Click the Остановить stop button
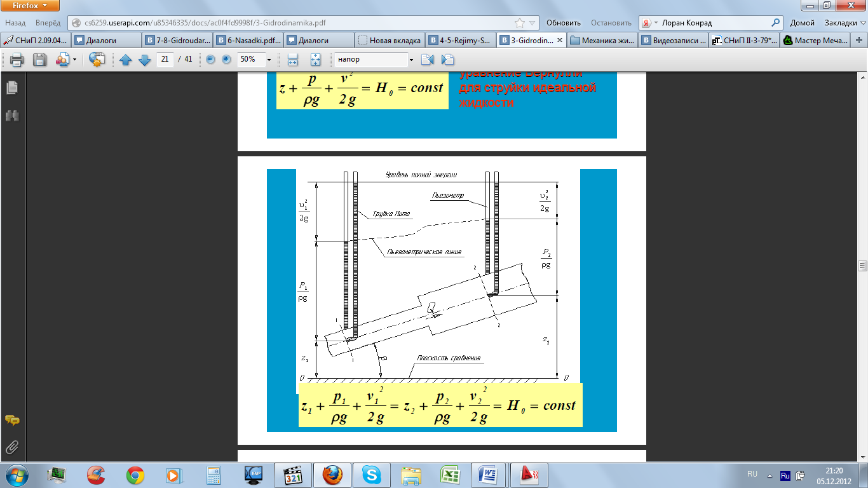 [x=610, y=22]
